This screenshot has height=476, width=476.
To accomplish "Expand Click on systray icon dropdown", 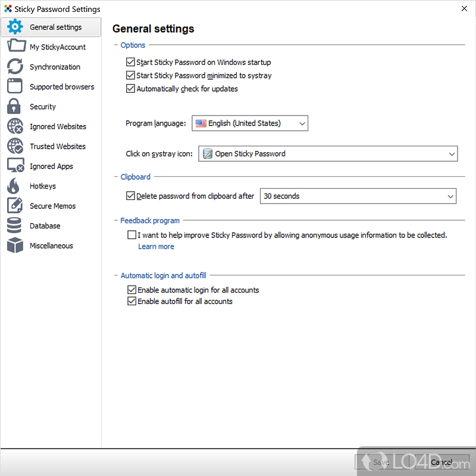I will (x=328, y=154).
